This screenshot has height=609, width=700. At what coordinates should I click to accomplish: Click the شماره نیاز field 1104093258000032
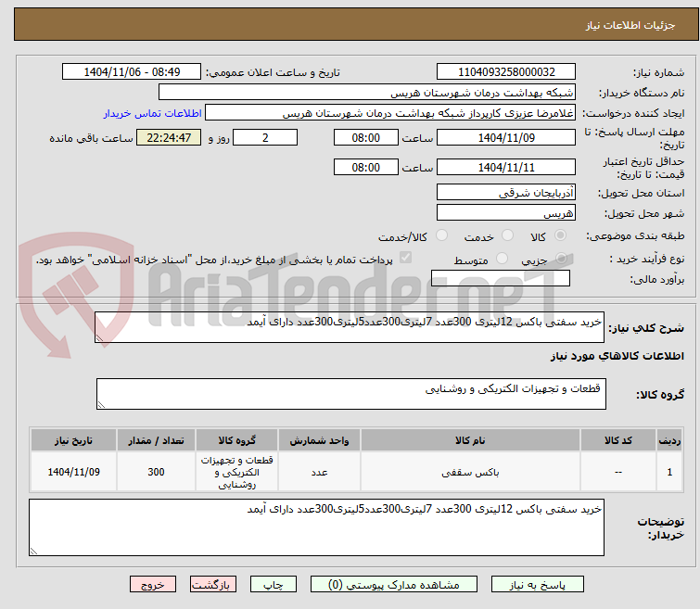tap(506, 71)
